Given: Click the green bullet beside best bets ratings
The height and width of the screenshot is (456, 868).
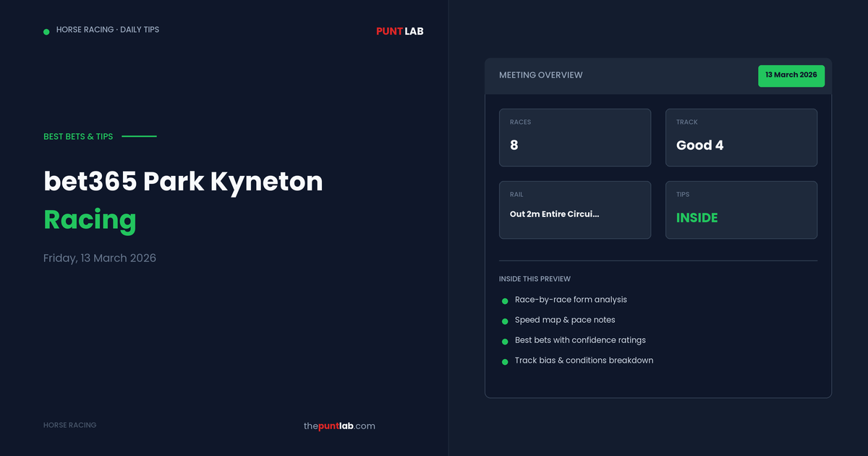Looking at the screenshot, I should click(x=504, y=340).
